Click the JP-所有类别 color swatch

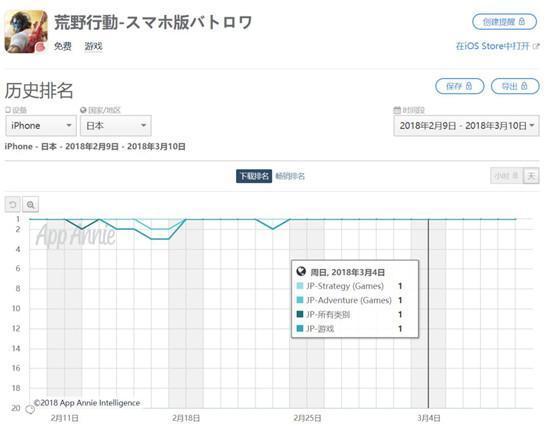click(x=300, y=314)
